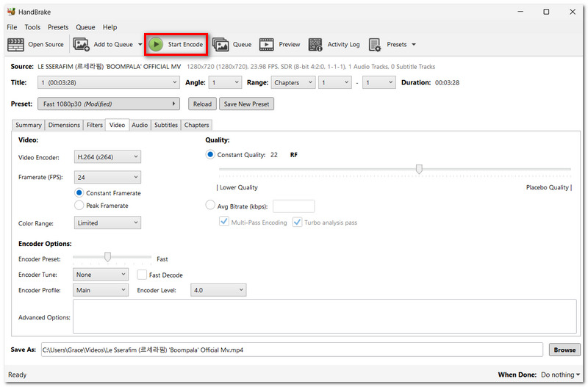Open the Title dropdown
This screenshot has height=387, width=588.
coord(108,82)
